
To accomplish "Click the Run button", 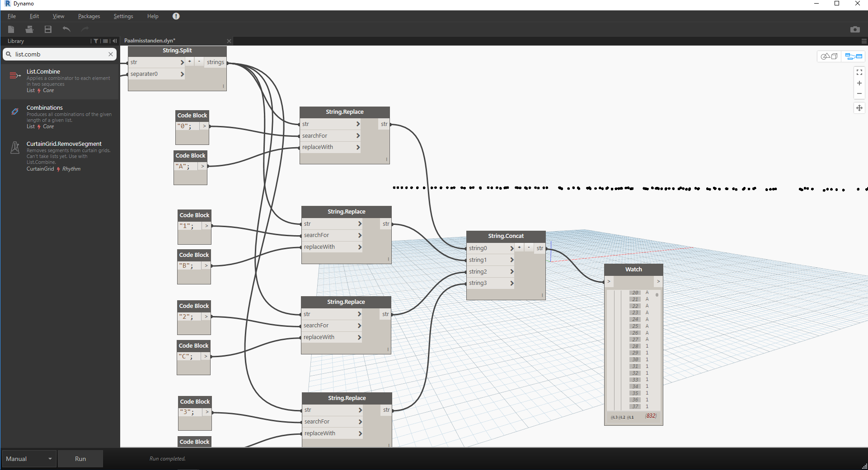I will pyautogui.click(x=80, y=459).
